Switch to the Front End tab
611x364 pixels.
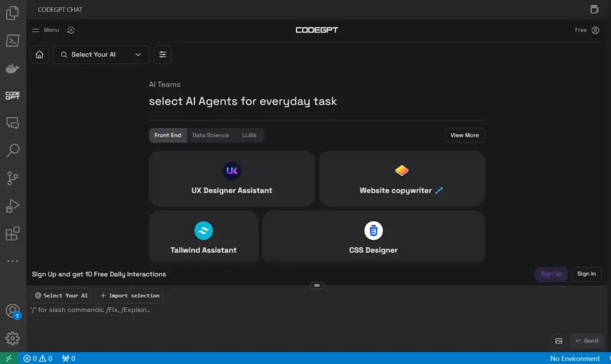(168, 135)
